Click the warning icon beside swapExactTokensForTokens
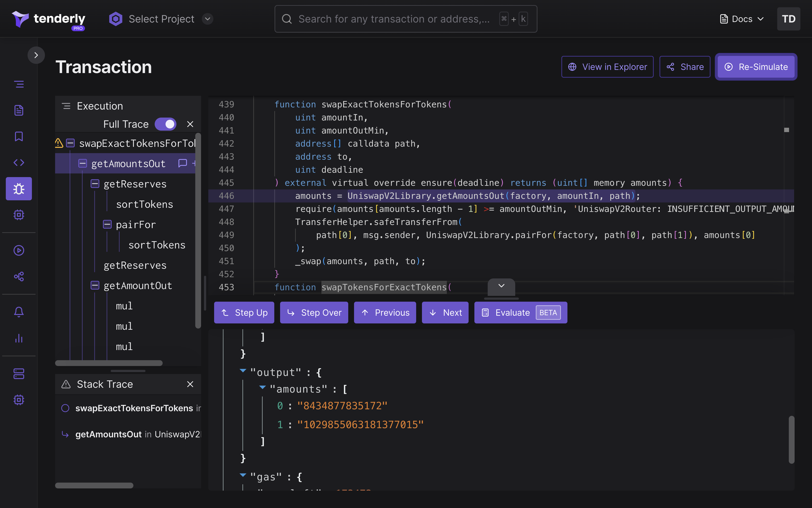The width and height of the screenshot is (812, 508). (59, 143)
